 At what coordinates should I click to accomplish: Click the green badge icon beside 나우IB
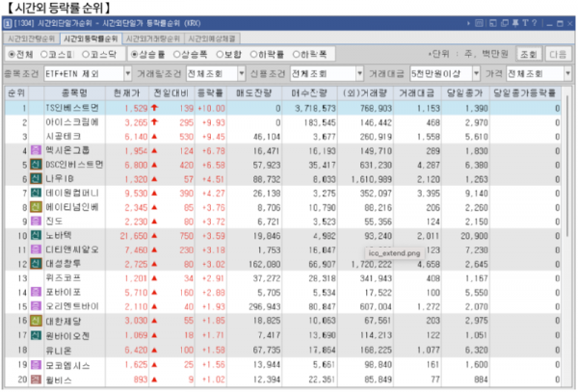point(36,179)
